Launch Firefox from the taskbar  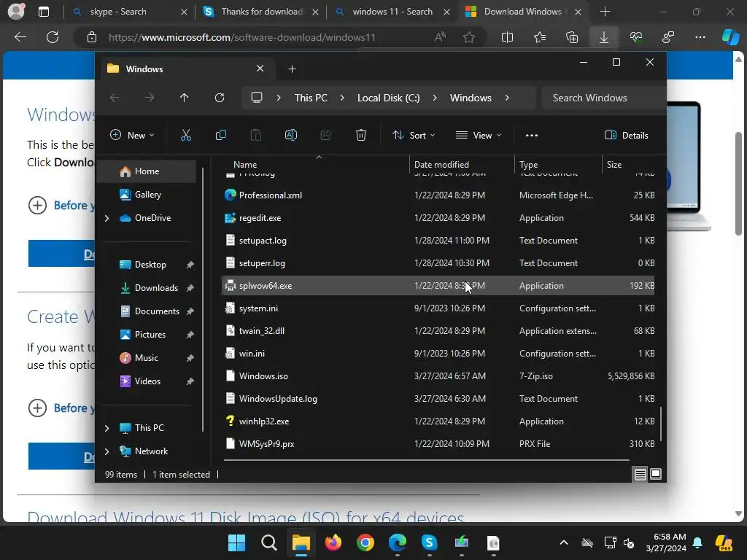(333, 542)
